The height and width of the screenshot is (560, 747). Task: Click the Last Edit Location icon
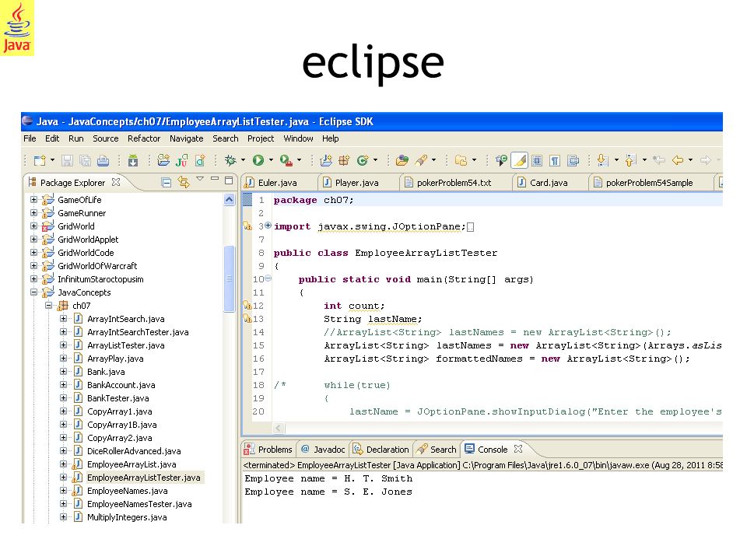click(x=659, y=160)
